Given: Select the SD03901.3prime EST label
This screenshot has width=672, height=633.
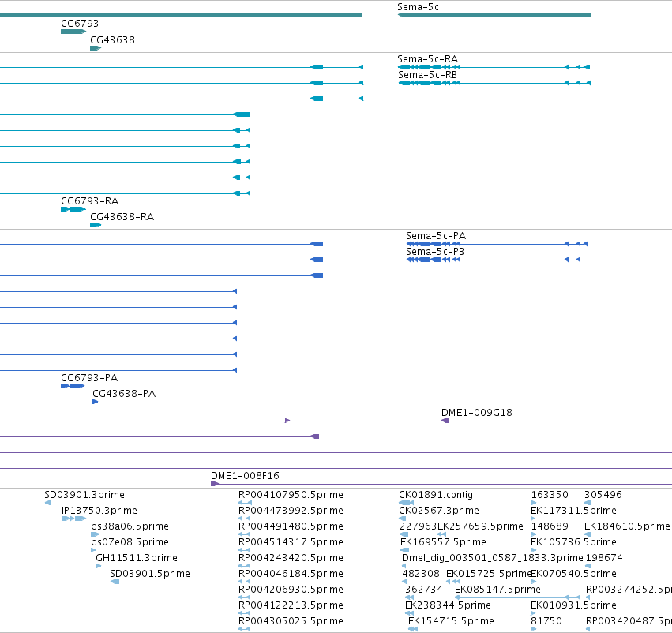Looking at the screenshot, I should 84,495.
